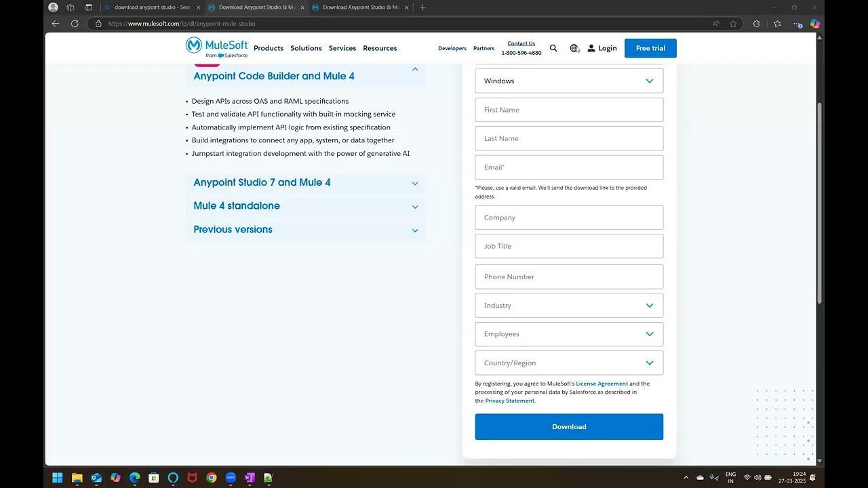Open the License Agreement link
The width and height of the screenshot is (868, 488).
point(602,384)
